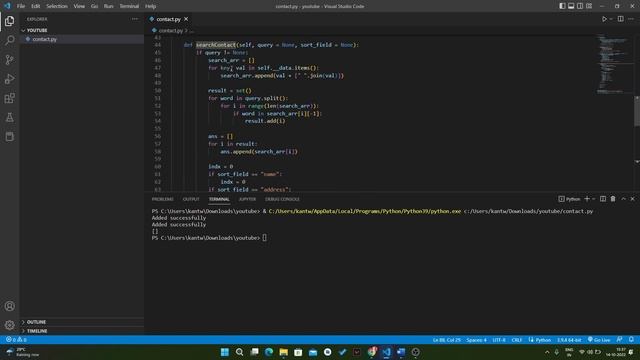Click the Run Python File play icon

(604, 19)
